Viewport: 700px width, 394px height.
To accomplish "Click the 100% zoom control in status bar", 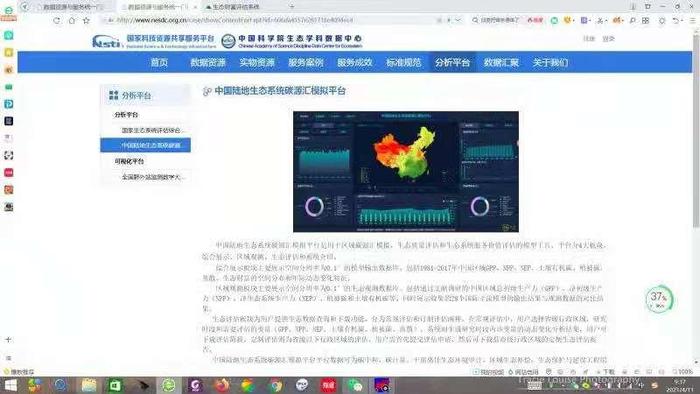I will [683, 372].
